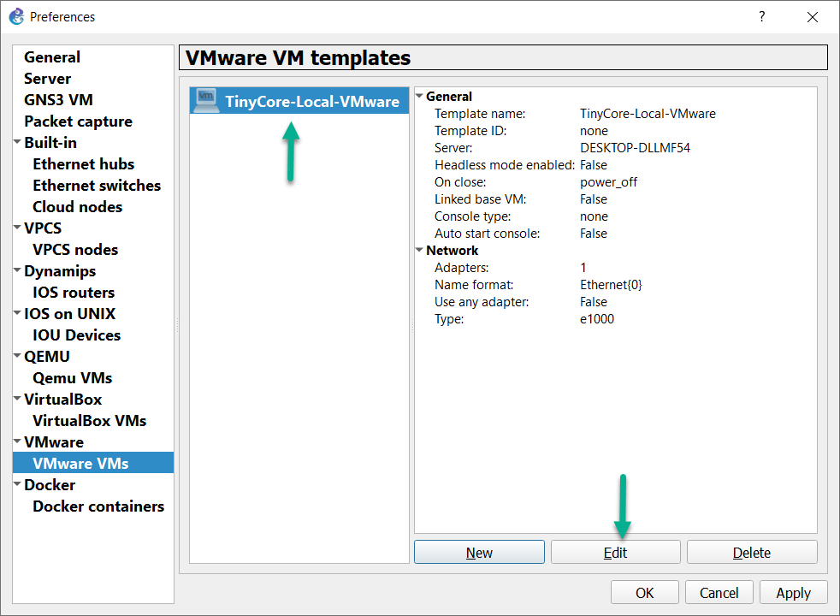840x616 pixels.
Task: Click the Console type label
Action: pos(472,216)
